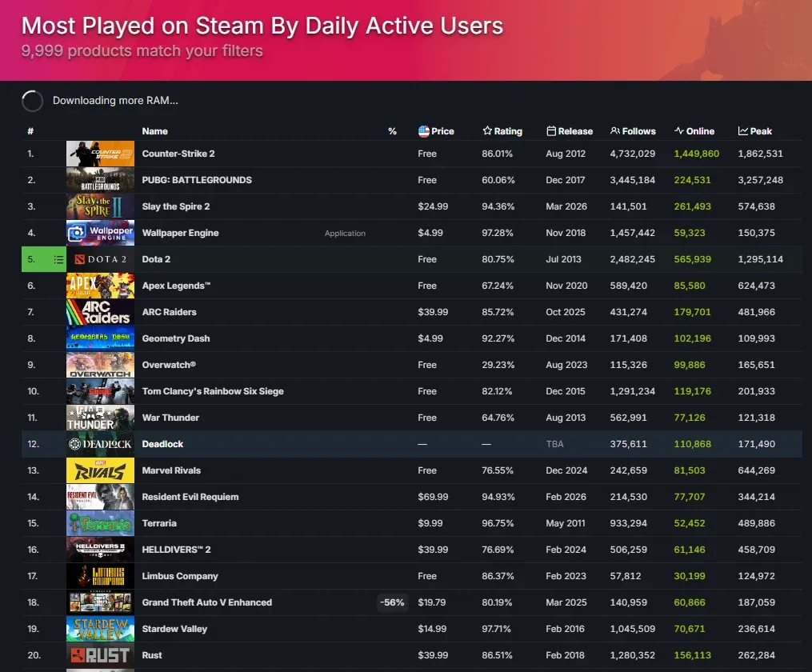Click the calendar icon in the Release header
Image resolution: width=812 pixels, height=672 pixels.
point(551,131)
